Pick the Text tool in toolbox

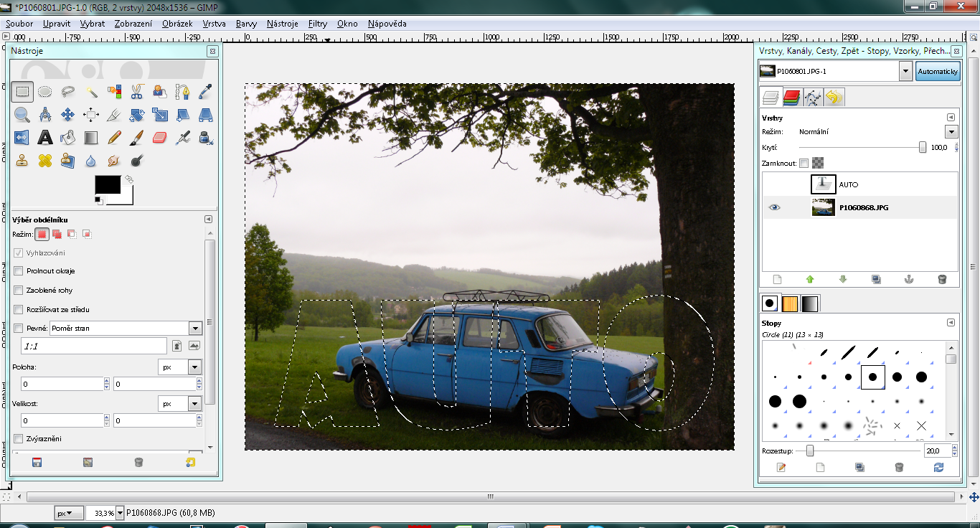44,137
